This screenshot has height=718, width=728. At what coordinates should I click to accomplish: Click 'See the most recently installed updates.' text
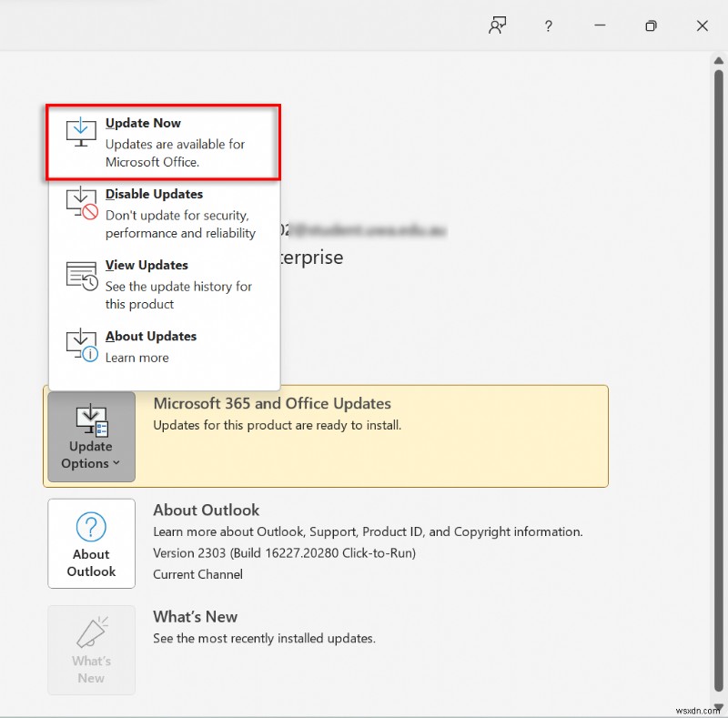pos(264,638)
